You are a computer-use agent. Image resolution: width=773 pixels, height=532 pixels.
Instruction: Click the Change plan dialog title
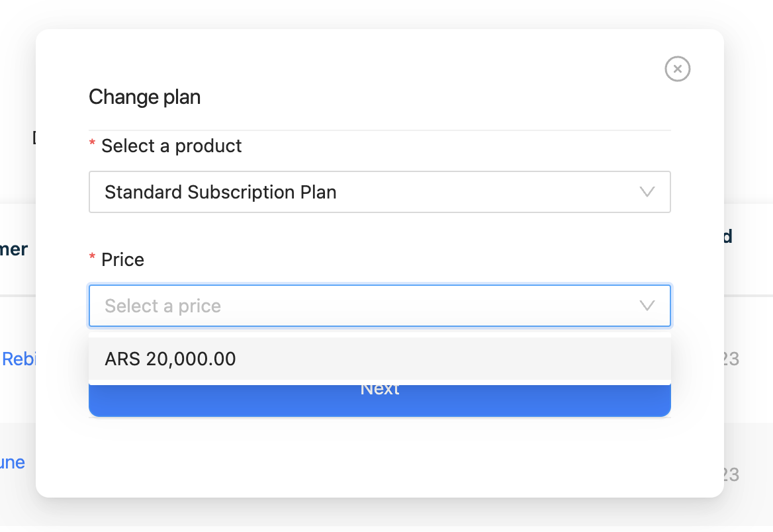point(144,97)
